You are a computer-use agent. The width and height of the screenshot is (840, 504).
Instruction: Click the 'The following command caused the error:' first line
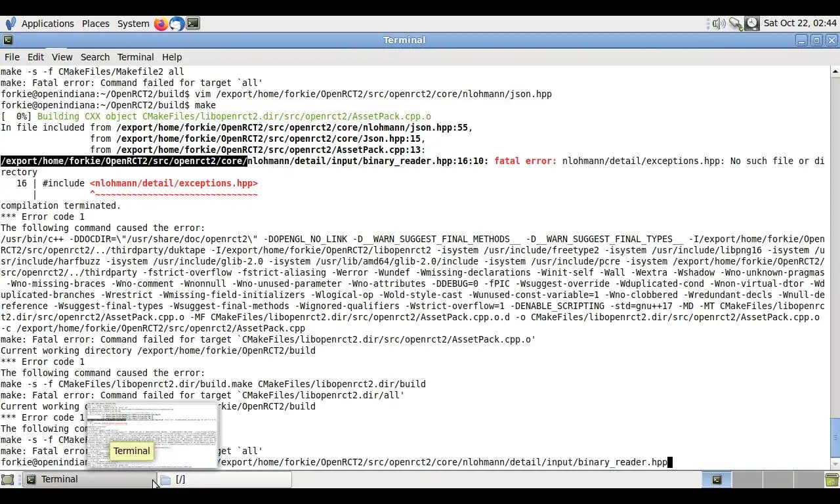(102, 228)
